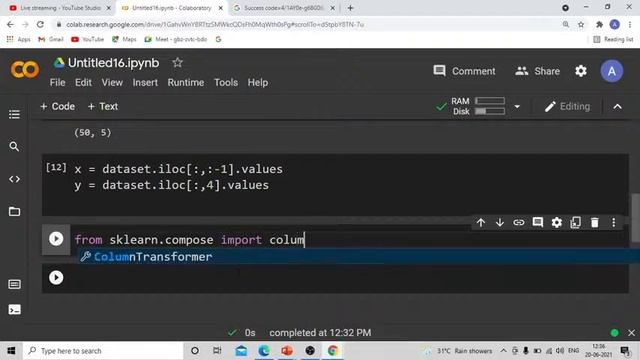Click the notebook vertical scrollbar
This screenshot has height=360, width=640.
635,218
